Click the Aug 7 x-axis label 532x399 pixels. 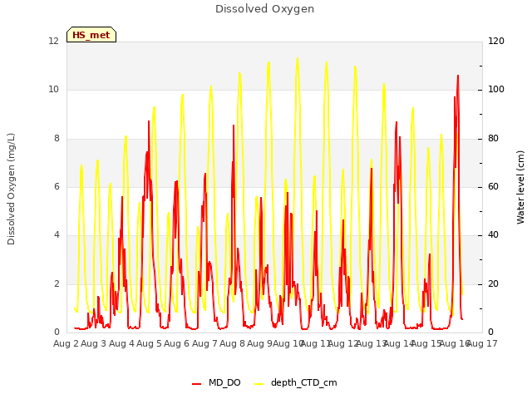pyautogui.click(x=204, y=344)
